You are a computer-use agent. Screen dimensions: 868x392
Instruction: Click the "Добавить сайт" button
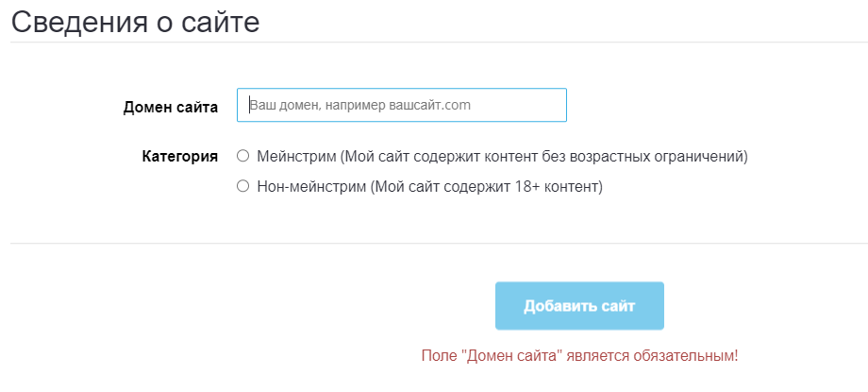coord(579,305)
